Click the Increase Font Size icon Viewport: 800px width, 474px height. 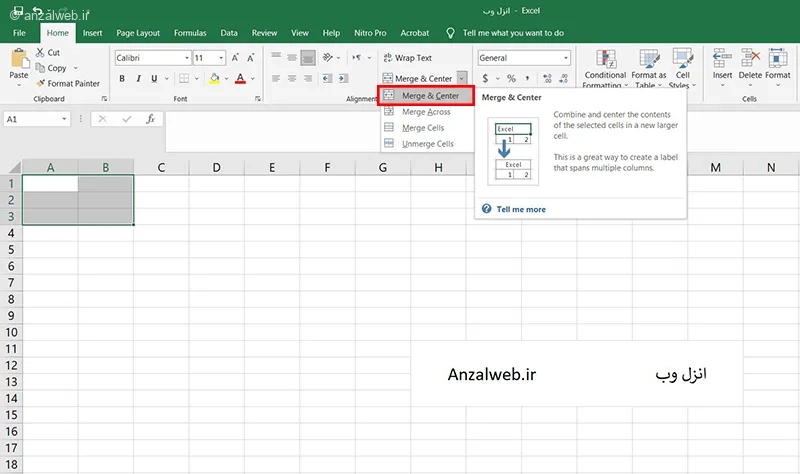pyautogui.click(x=235, y=58)
